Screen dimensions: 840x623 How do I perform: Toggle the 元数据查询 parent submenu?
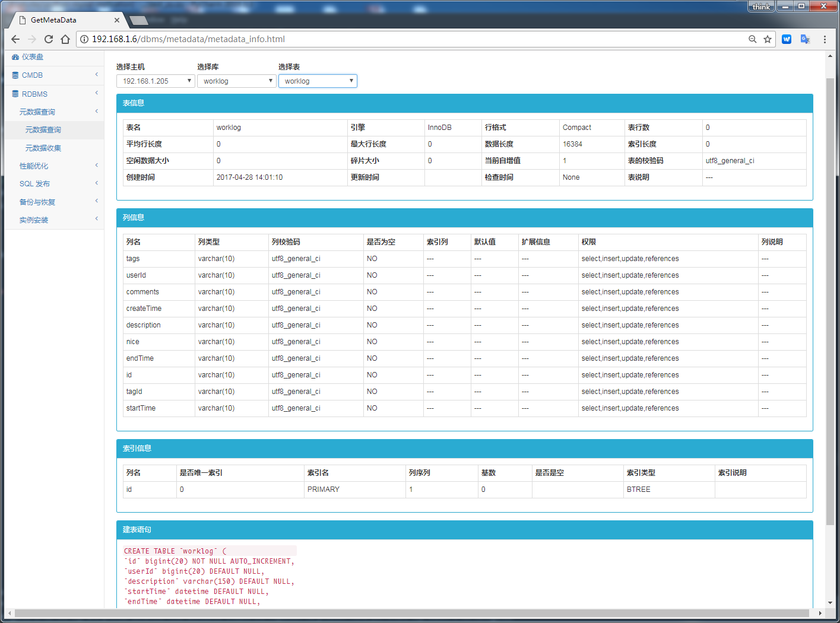(x=54, y=112)
